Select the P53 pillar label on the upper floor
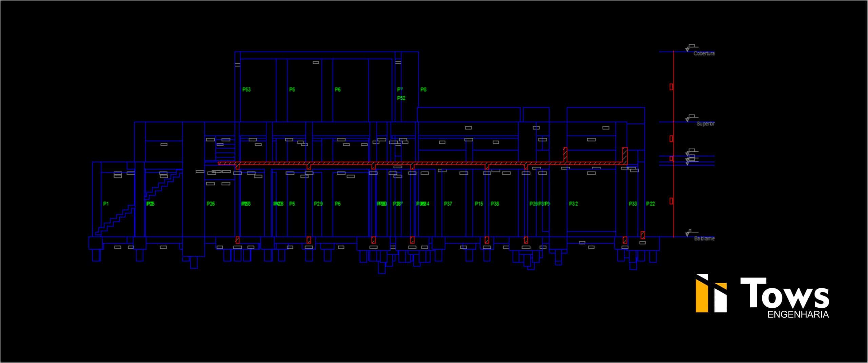Screen dimensions: 868x363 pos(246,90)
